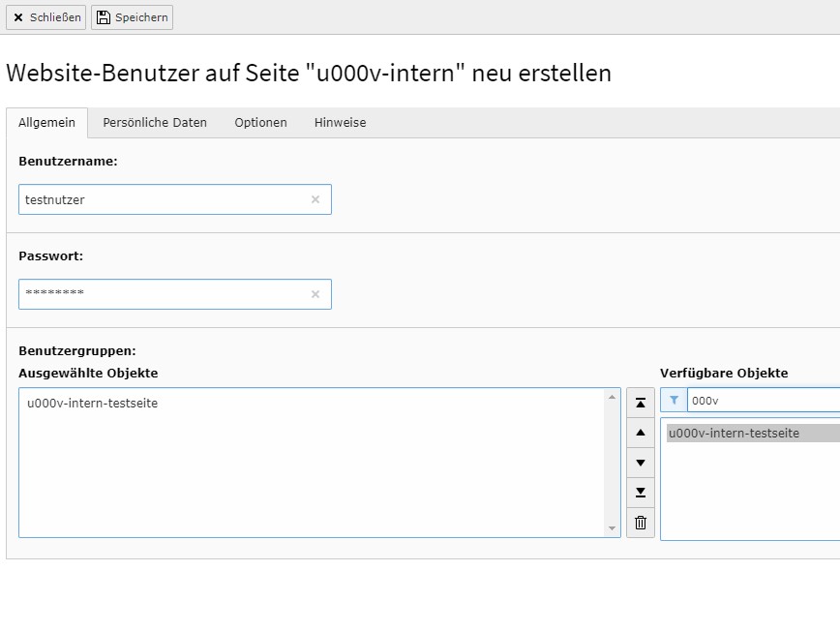Remove selected group with trash icon
The width and height of the screenshot is (840, 631).
(x=641, y=523)
